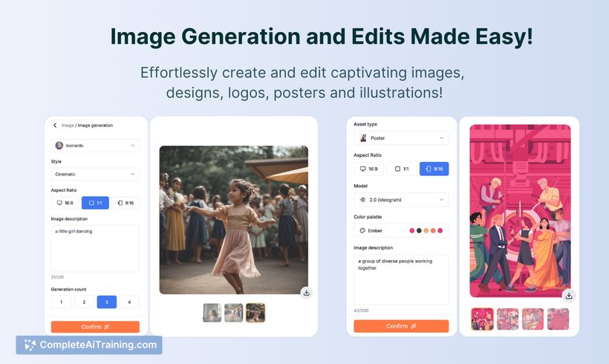609x364 pixels.
Task: Click the large pink poster preview
Action: [x=521, y=211]
